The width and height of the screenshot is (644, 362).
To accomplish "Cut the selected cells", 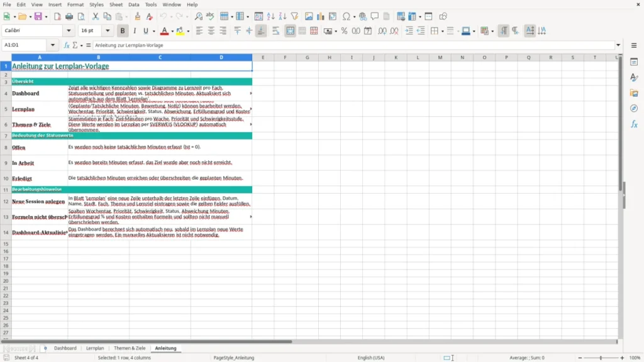I will tap(96, 16).
